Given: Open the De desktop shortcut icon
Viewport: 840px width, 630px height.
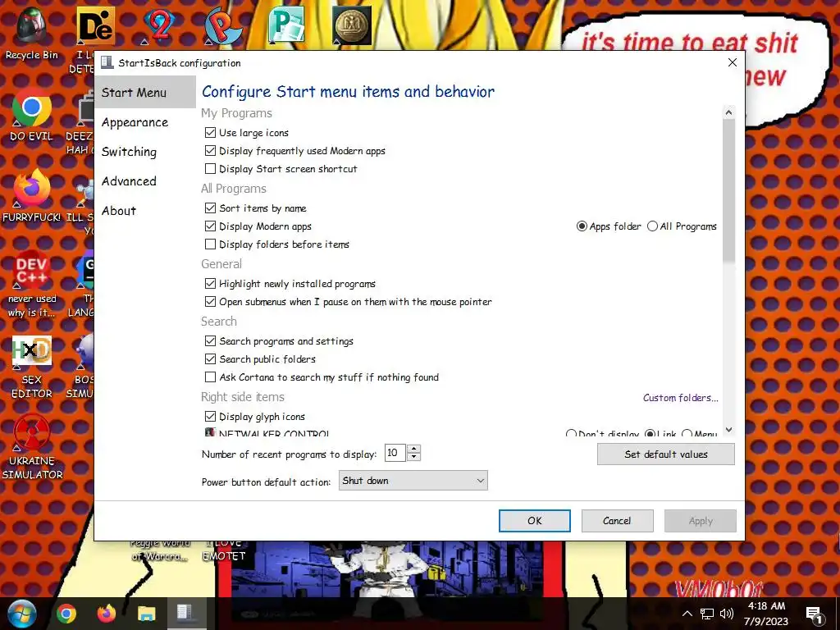Looking at the screenshot, I should [x=96, y=25].
